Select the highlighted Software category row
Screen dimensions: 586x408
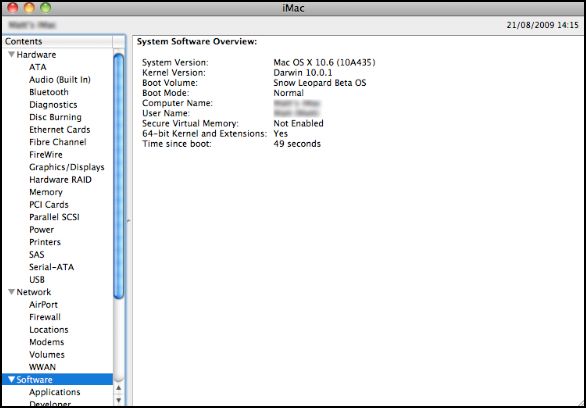pyautogui.click(x=57, y=380)
